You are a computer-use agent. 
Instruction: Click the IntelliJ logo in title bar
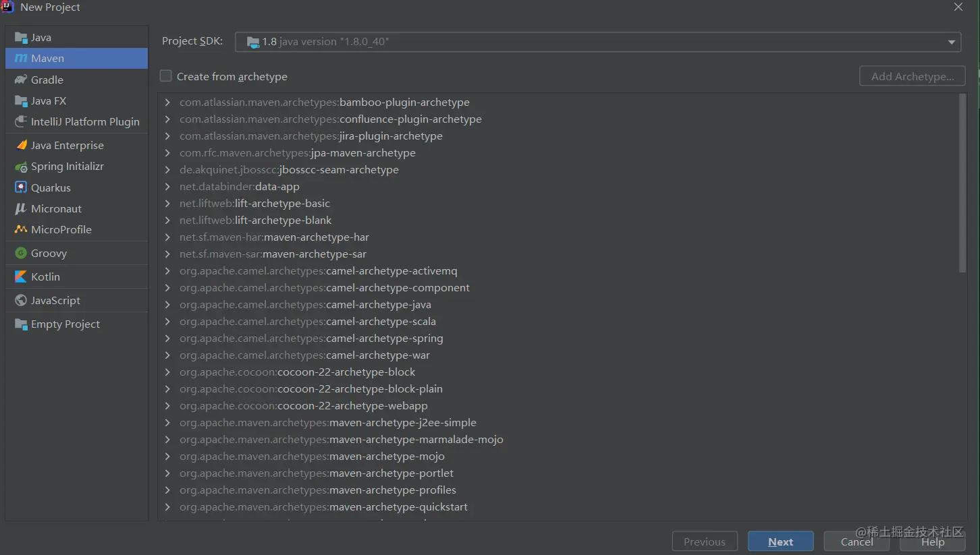[x=8, y=7]
